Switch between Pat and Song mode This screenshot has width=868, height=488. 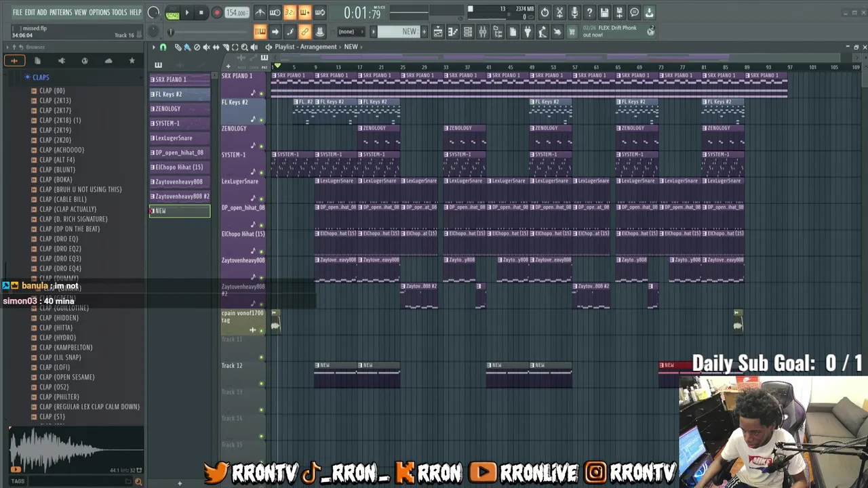(172, 12)
